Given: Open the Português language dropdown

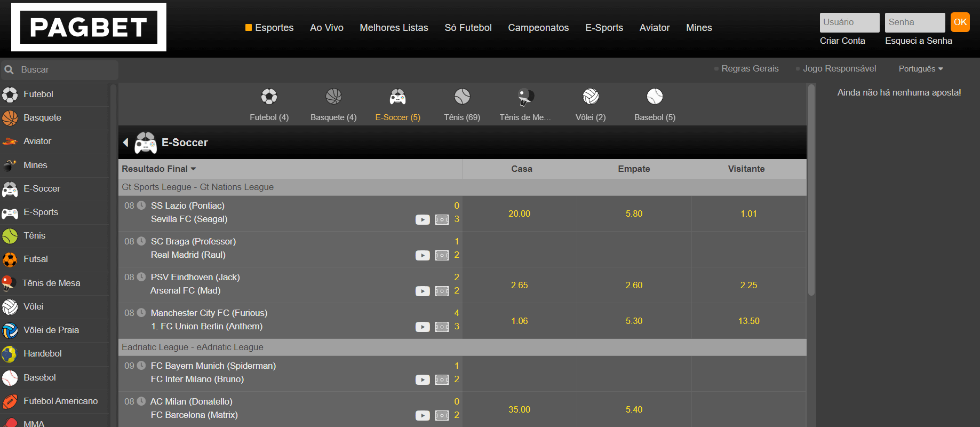Looking at the screenshot, I should 921,69.
